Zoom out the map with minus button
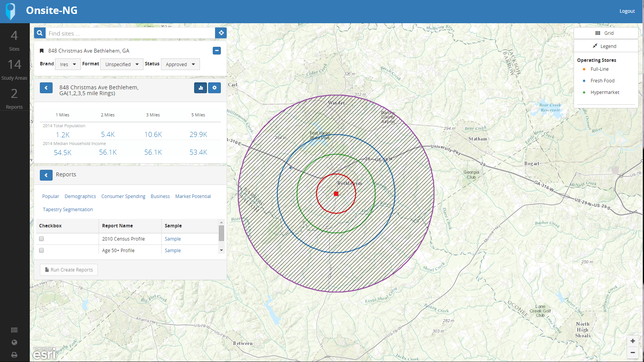 click(x=633, y=353)
